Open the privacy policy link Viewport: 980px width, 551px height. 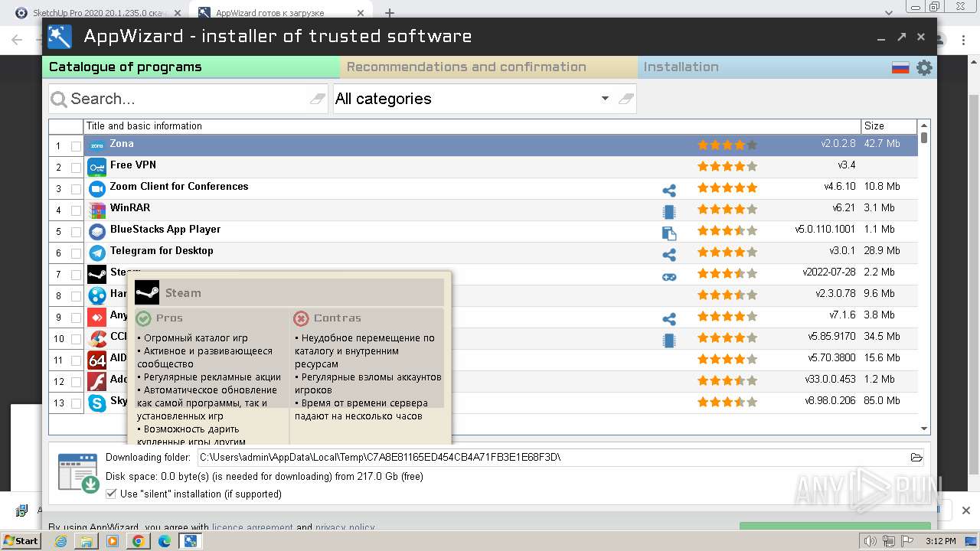pos(345,528)
